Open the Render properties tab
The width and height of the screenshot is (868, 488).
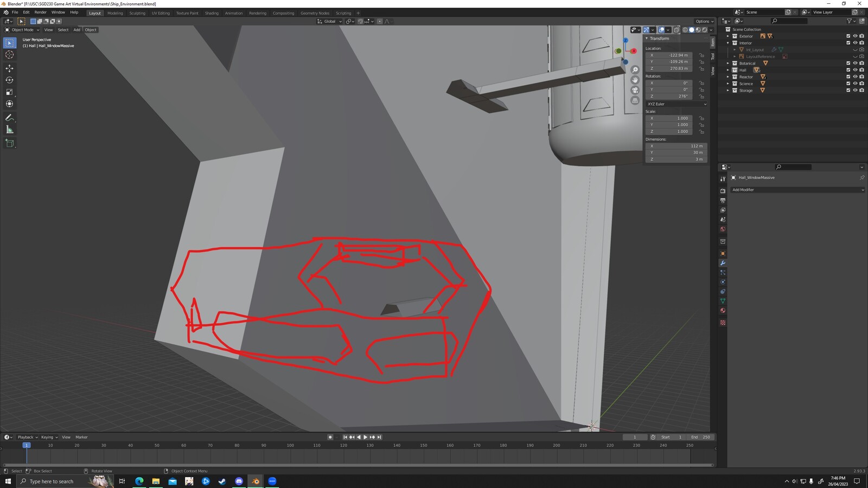(723, 191)
